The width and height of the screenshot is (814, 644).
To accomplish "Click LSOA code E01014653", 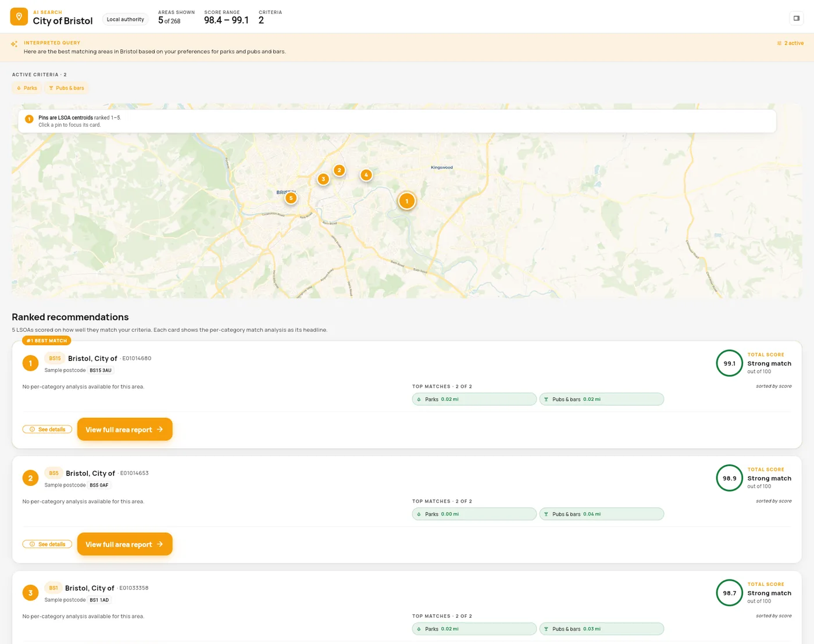I will pyautogui.click(x=134, y=473).
